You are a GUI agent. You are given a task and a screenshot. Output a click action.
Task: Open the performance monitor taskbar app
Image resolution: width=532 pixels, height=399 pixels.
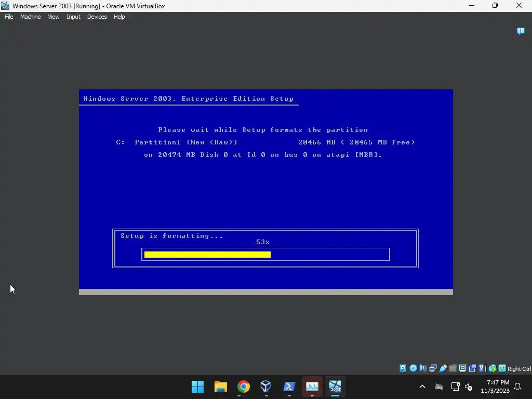pos(312,387)
